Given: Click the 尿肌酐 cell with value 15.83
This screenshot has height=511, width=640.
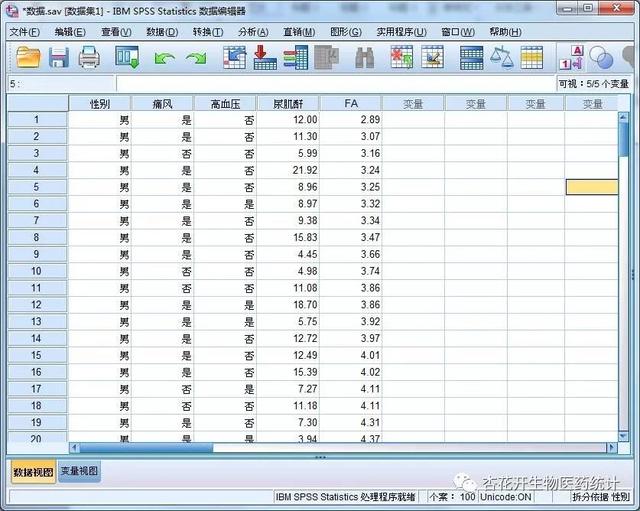Looking at the screenshot, I should [x=288, y=238].
